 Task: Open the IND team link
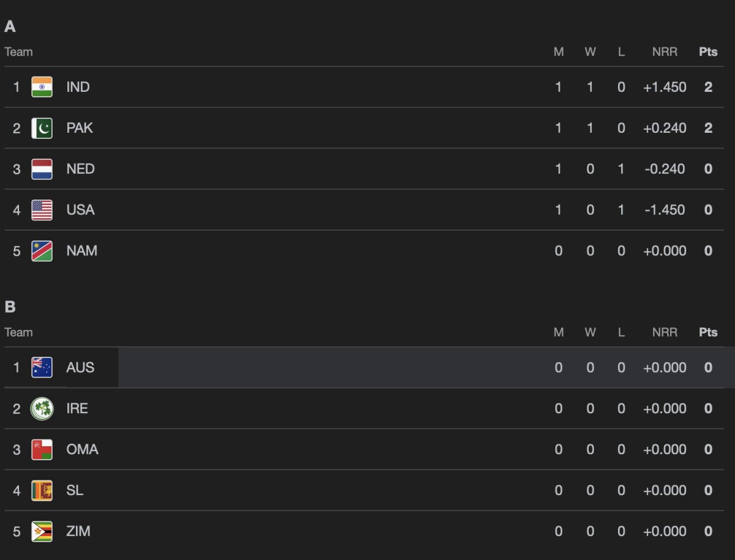click(78, 87)
